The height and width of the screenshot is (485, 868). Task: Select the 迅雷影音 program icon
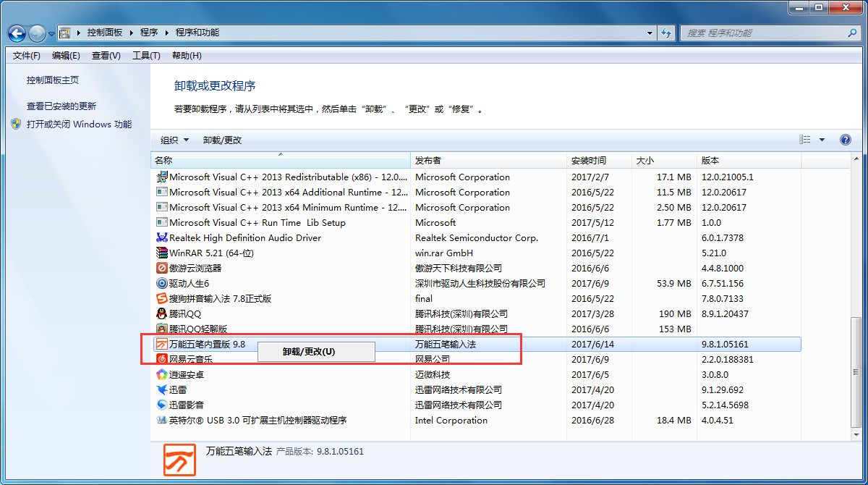pos(162,405)
